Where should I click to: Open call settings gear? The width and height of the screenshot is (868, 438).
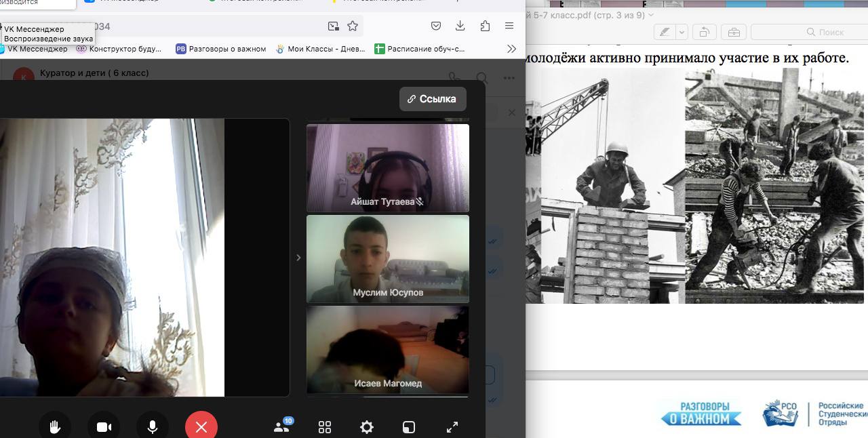pyautogui.click(x=367, y=426)
